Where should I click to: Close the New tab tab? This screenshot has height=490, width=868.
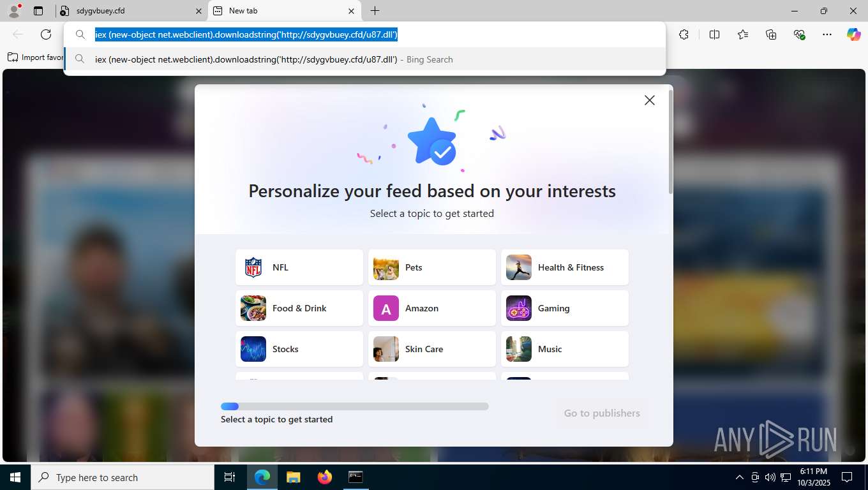click(352, 11)
